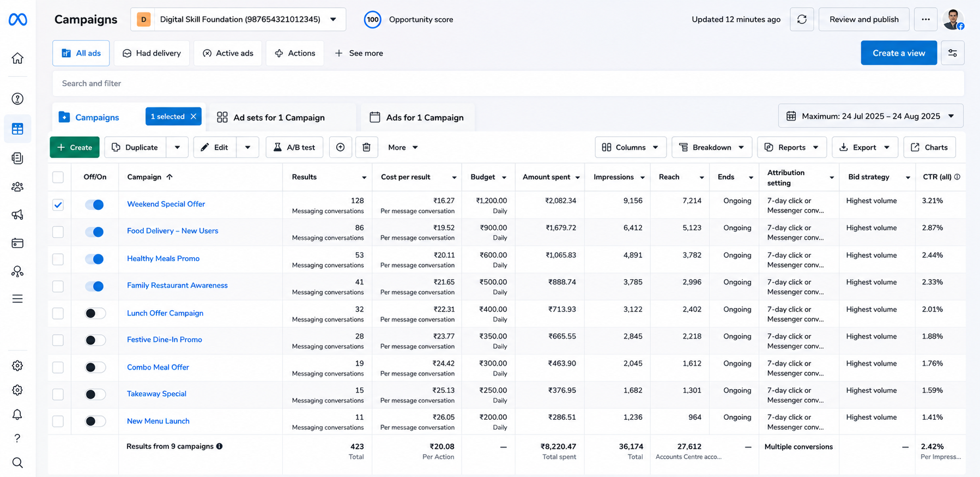The width and height of the screenshot is (980, 477).
Task: Open the three-dot options menu in header
Action: pos(925,20)
